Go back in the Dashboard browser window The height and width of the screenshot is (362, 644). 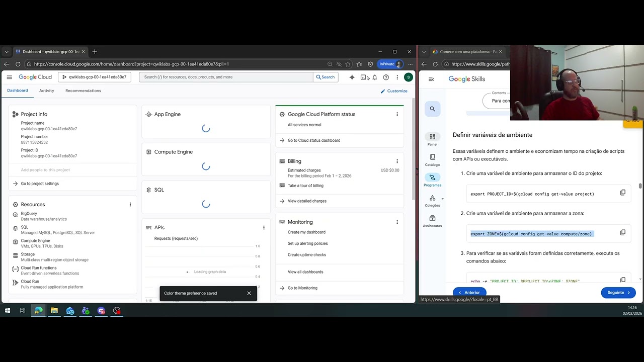7,64
